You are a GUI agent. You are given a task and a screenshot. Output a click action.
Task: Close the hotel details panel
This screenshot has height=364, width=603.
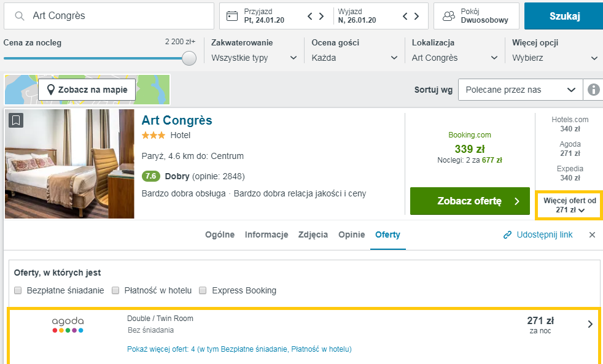592,235
